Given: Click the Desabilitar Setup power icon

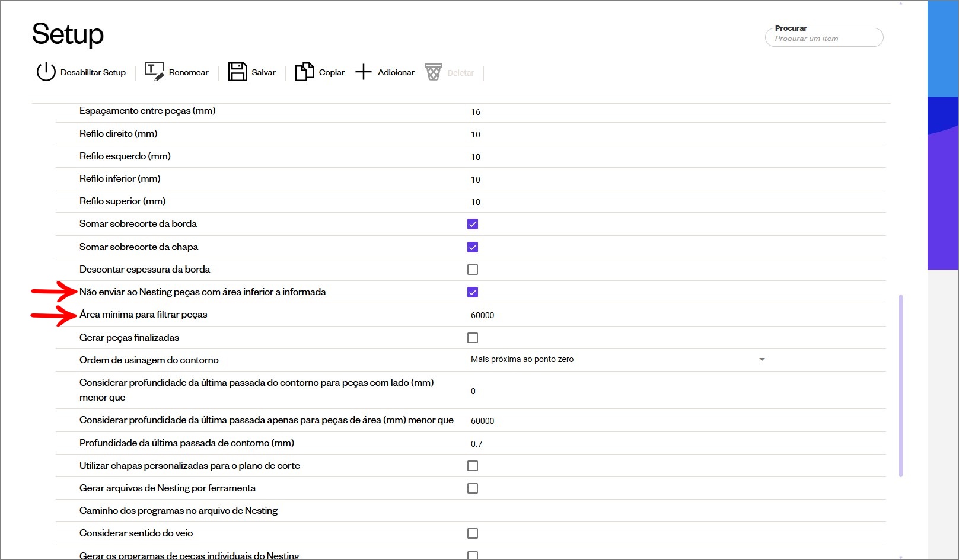Looking at the screenshot, I should point(46,72).
